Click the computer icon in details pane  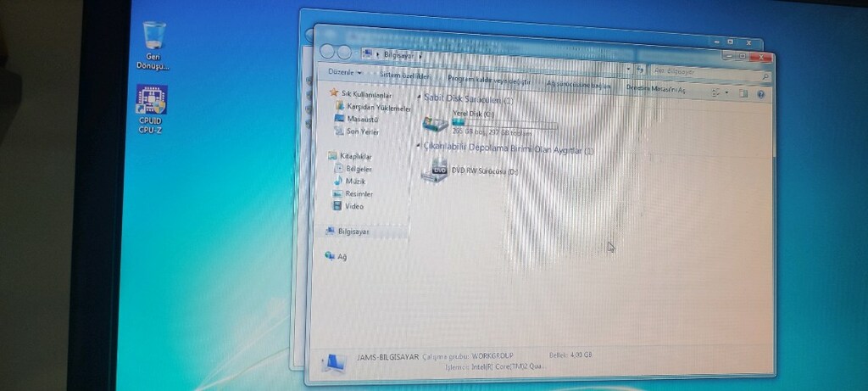(x=334, y=362)
